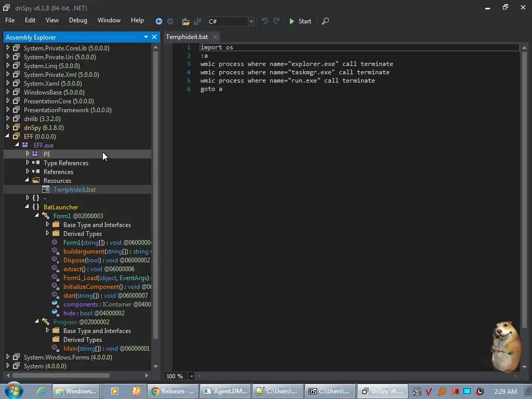Click the Assembly Explorer horizontal scrollbar
Viewport: 532px width, 399px height.
pyautogui.click(x=61, y=375)
